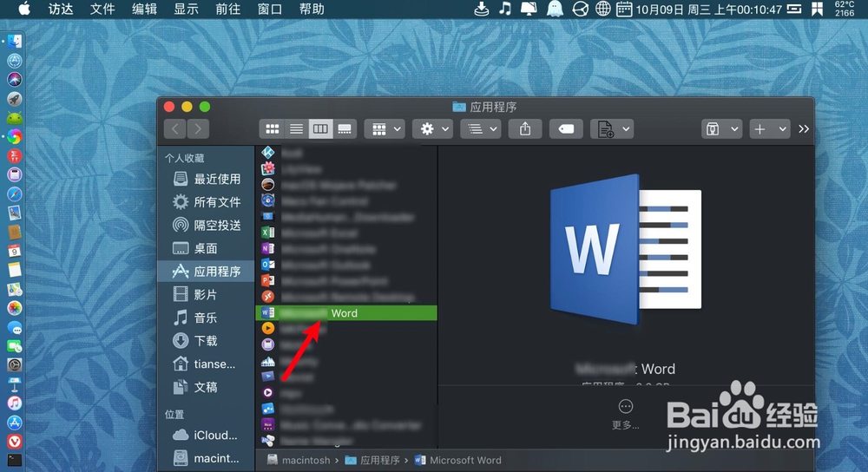
Task: Show hidden toolbar items with double chevron
Action: point(804,129)
